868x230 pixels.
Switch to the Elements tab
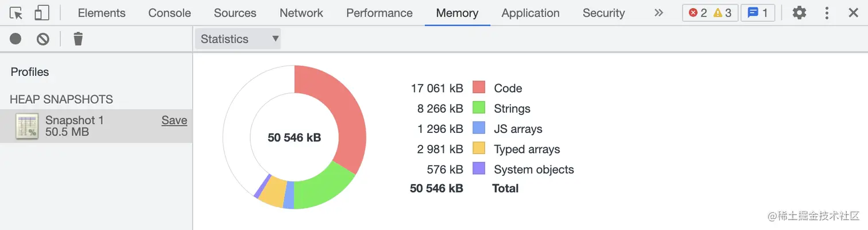[102, 13]
